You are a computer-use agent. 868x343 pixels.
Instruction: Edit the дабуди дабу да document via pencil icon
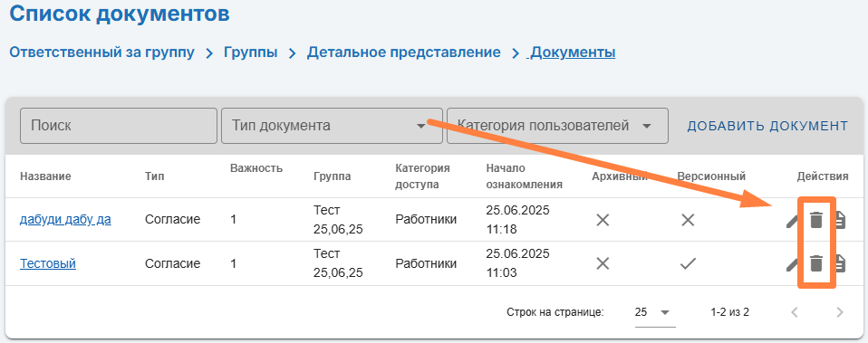pos(792,220)
